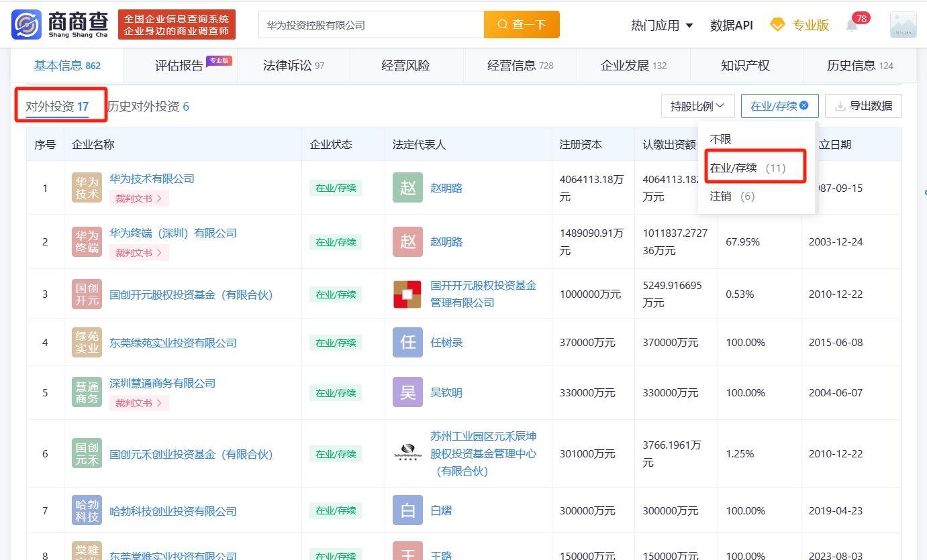Select the gold 专业版 diamond icon
927x560 pixels.
[777, 25]
